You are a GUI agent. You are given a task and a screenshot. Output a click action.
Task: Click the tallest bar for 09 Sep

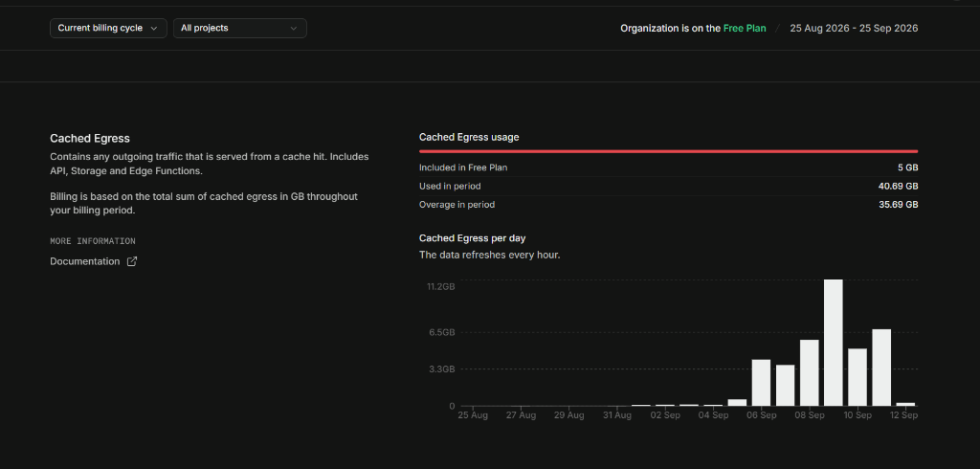coord(834,343)
